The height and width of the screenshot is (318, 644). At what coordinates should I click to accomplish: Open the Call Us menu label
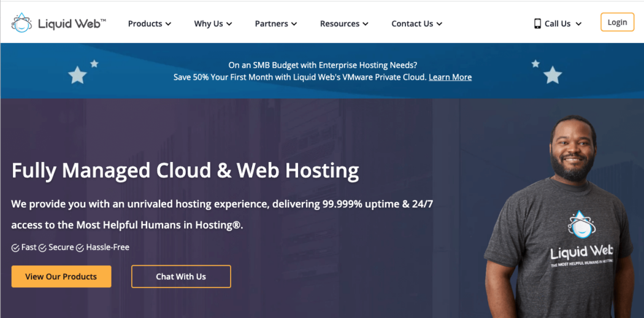(558, 23)
